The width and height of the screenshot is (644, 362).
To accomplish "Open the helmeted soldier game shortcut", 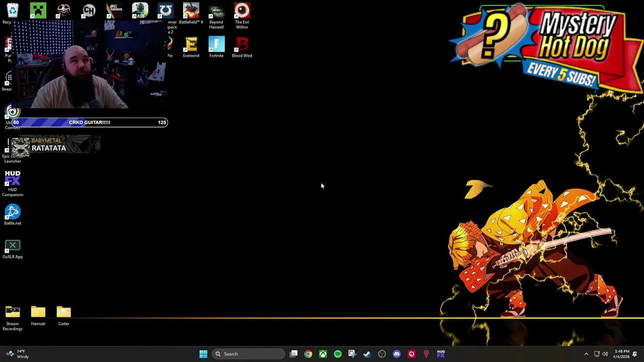I will pyautogui.click(x=140, y=10).
